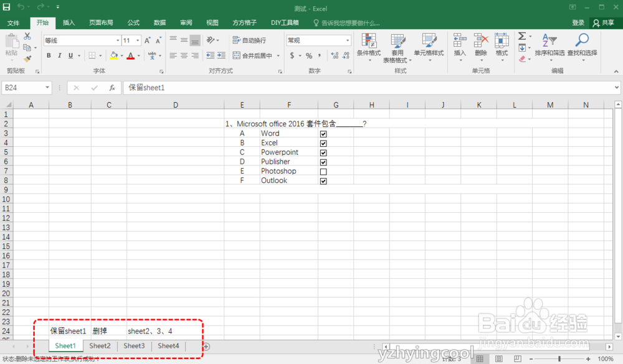Open the font name dropdown
Image resolution: width=623 pixels, height=364 pixels.
[x=118, y=40]
